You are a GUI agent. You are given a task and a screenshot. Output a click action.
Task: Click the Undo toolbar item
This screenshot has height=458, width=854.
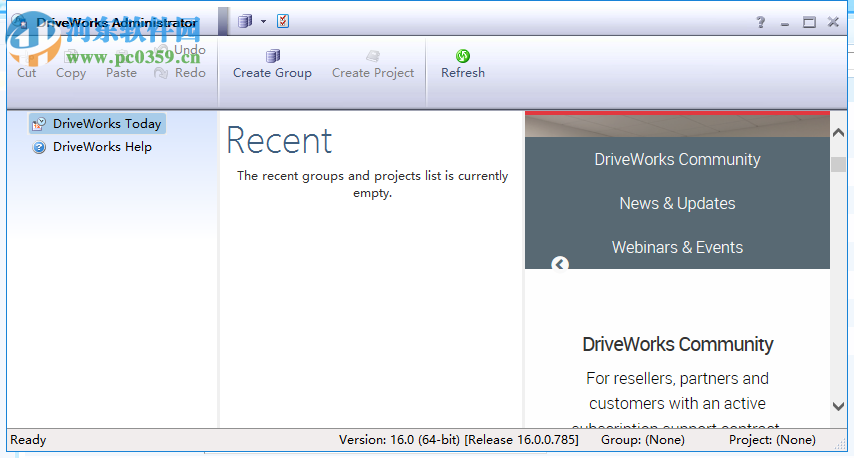tap(182, 50)
